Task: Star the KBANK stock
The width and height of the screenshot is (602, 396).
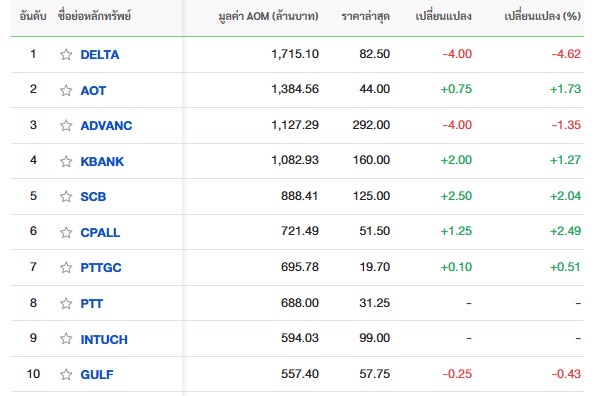Action: tap(66, 161)
